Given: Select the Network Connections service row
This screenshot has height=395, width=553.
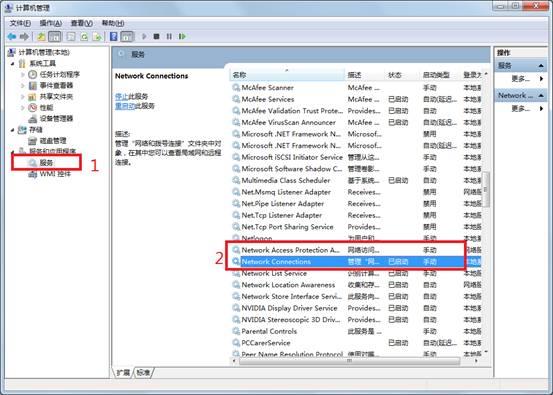Looking at the screenshot, I should pos(357,262).
